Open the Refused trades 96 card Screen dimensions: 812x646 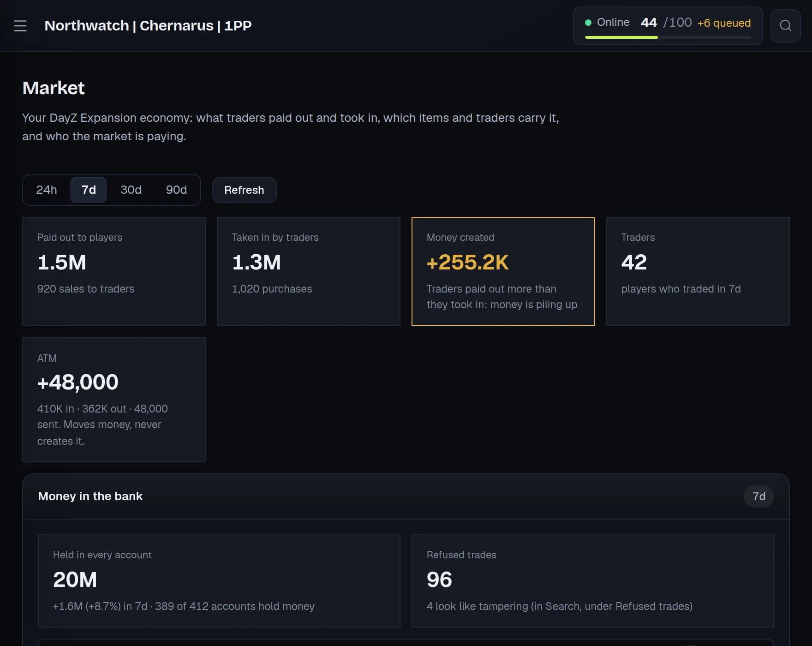tap(593, 581)
